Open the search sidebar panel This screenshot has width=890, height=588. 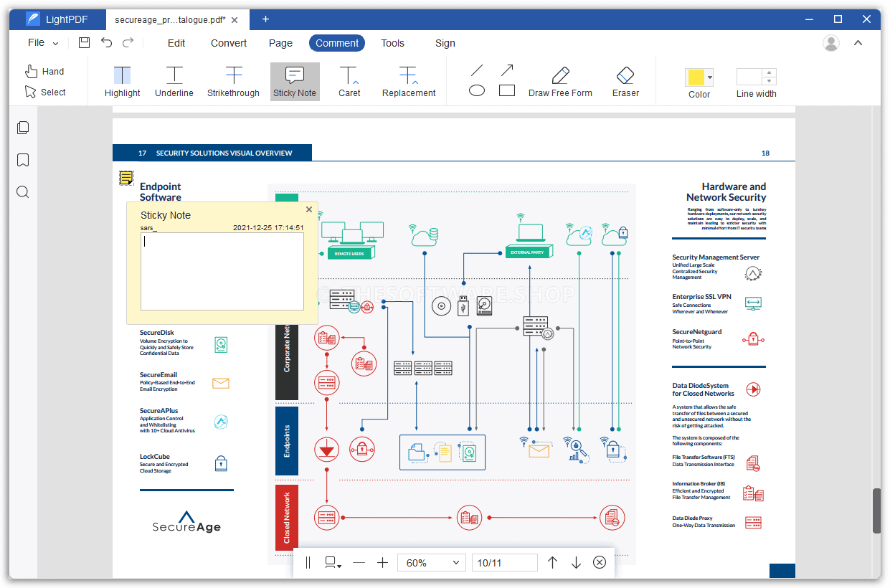pos(23,192)
